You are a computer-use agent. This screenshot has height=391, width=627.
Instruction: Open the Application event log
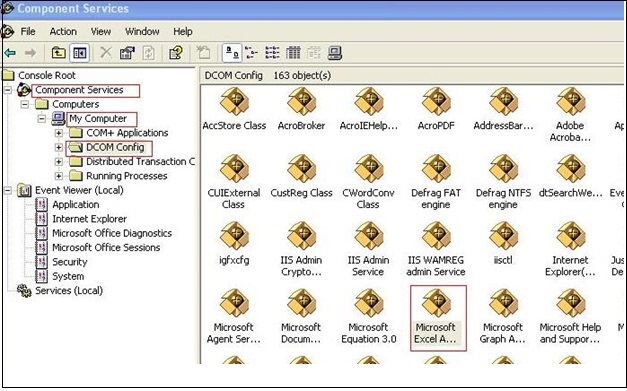click(x=76, y=205)
